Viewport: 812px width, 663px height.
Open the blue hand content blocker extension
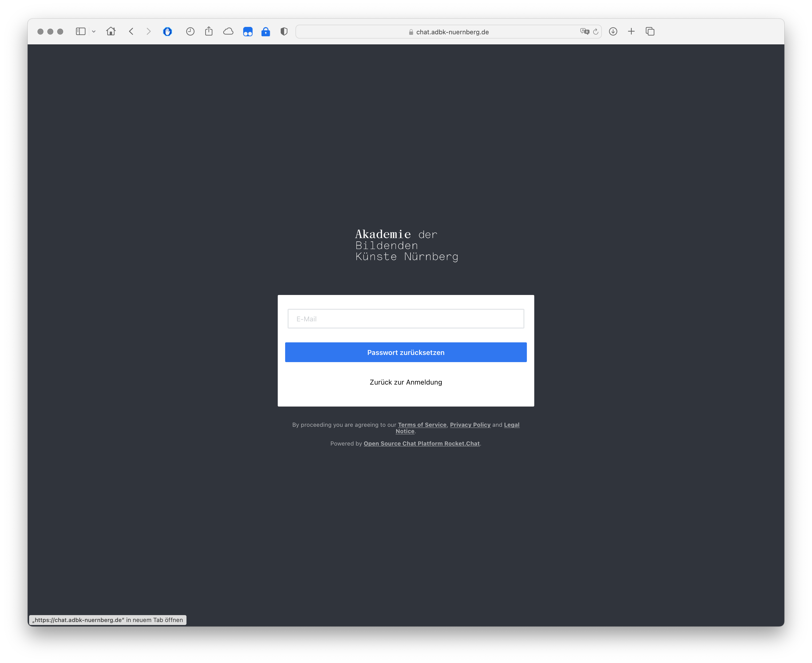point(167,32)
